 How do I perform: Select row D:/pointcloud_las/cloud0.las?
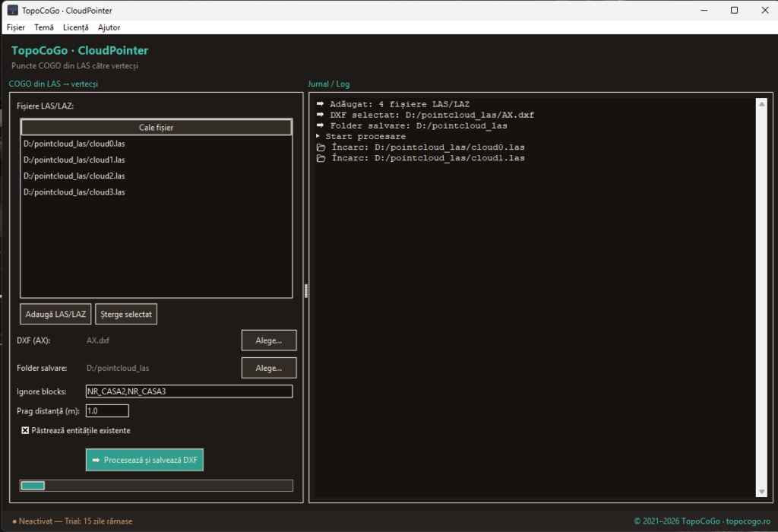pyautogui.click(x=157, y=144)
